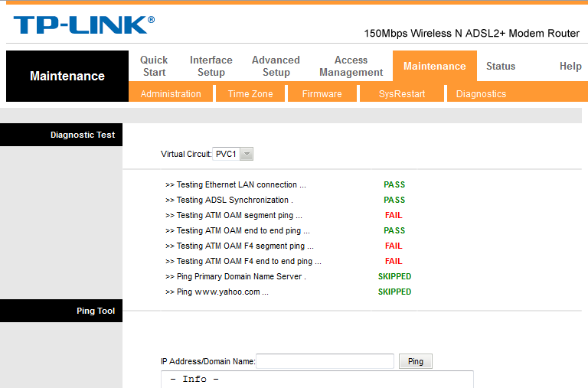Select the Maintenance tab
The height and width of the screenshot is (388, 588).
coord(435,66)
